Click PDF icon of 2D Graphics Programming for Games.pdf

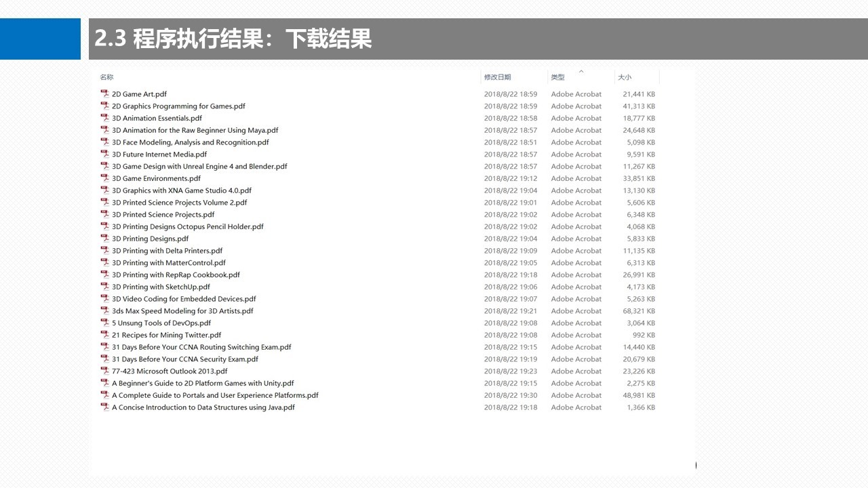tap(105, 106)
